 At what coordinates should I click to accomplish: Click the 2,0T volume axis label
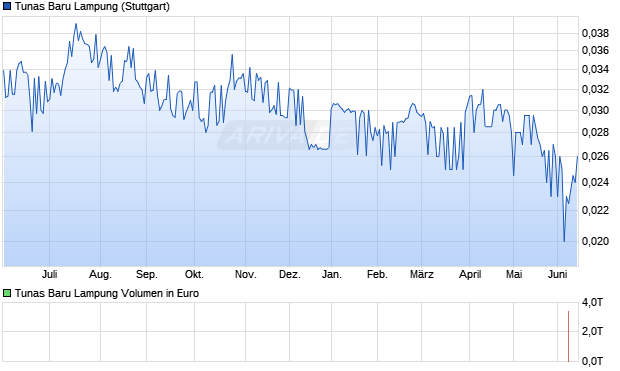click(592, 331)
